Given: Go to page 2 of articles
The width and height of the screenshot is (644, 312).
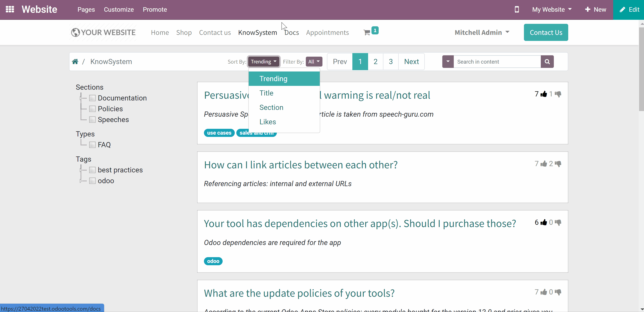Looking at the screenshot, I should (x=375, y=62).
